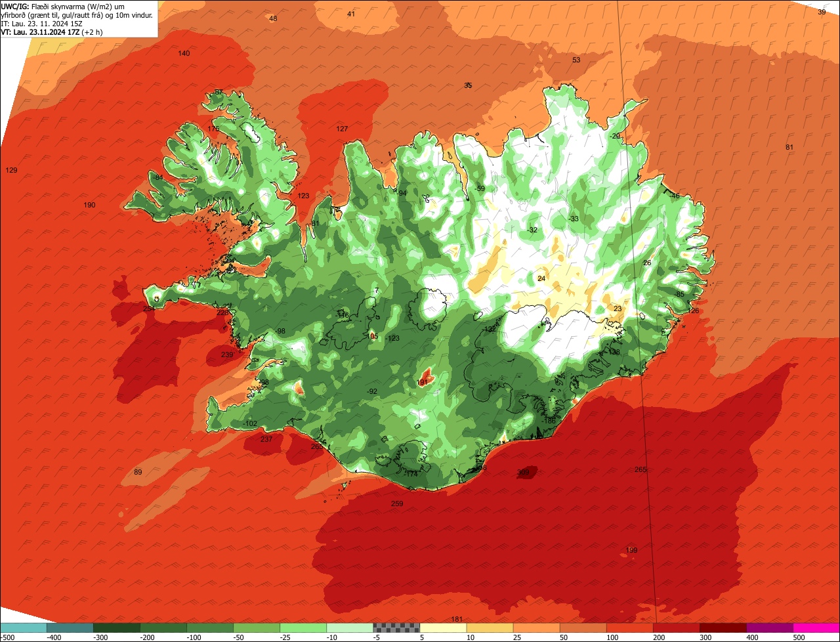Image resolution: width=840 pixels, height=642 pixels.
Task: Click the -200 to -100 green legend swatch
Action: 163,628
